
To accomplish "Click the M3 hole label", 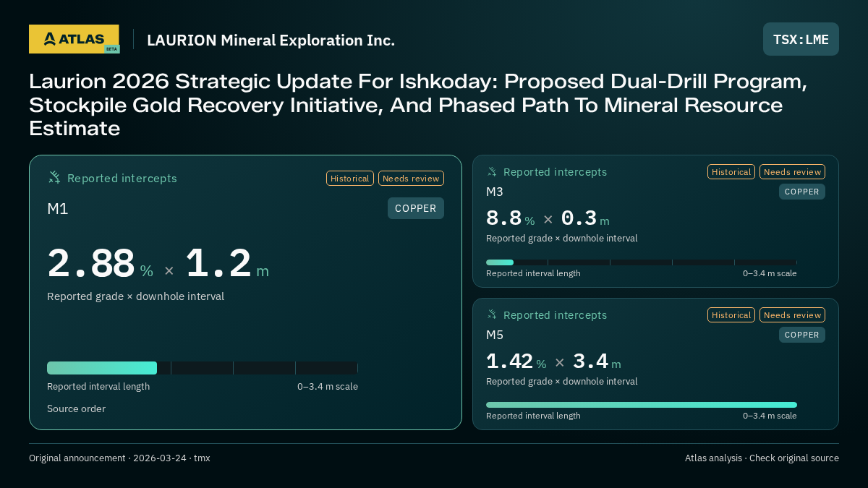I will tap(495, 192).
